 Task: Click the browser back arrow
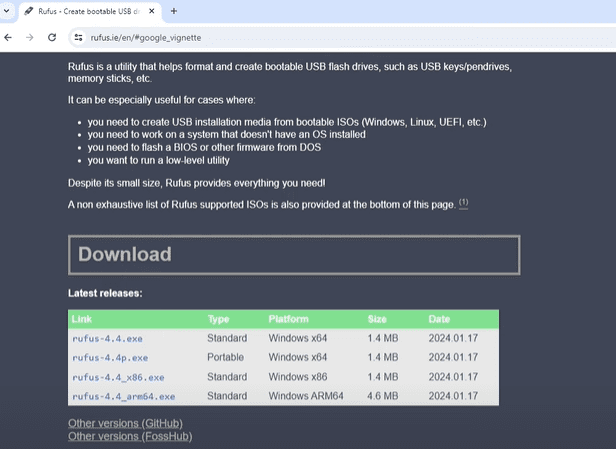9,37
